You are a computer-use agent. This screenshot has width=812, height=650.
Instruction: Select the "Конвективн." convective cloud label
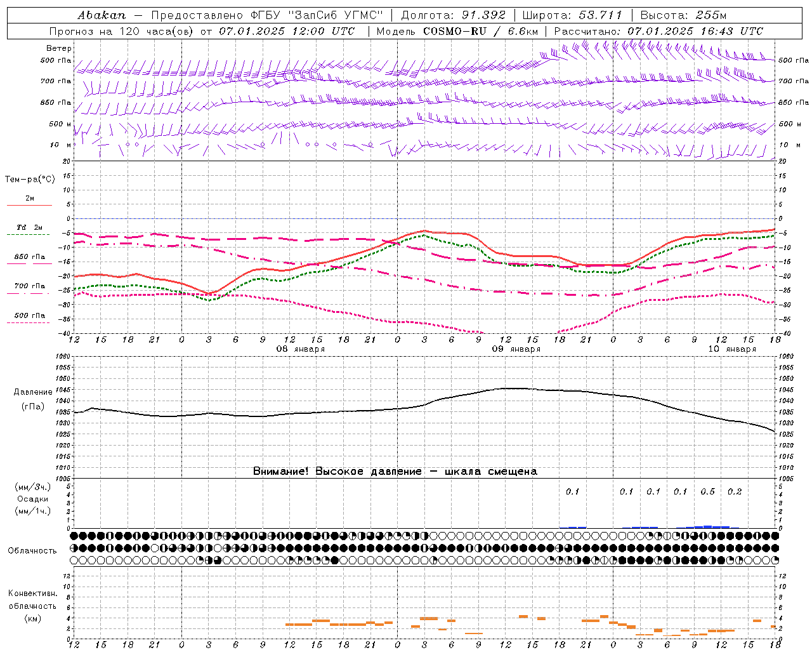(x=32, y=594)
